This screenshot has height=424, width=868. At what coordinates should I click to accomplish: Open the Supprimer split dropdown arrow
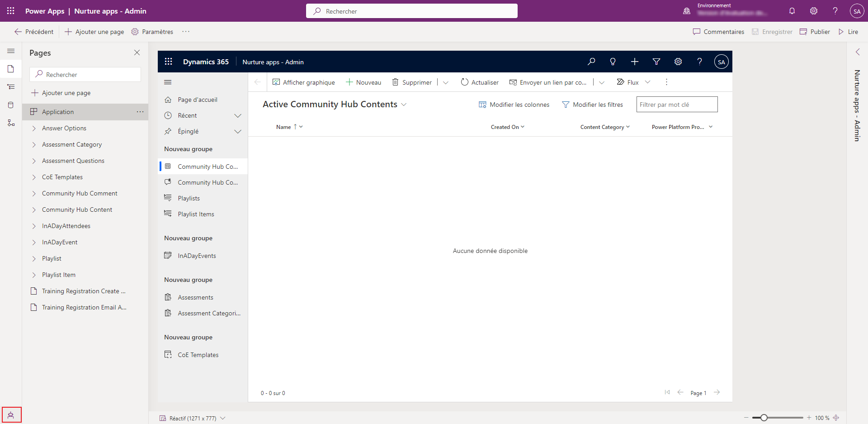pyautogui.click(x=446, y=82)
